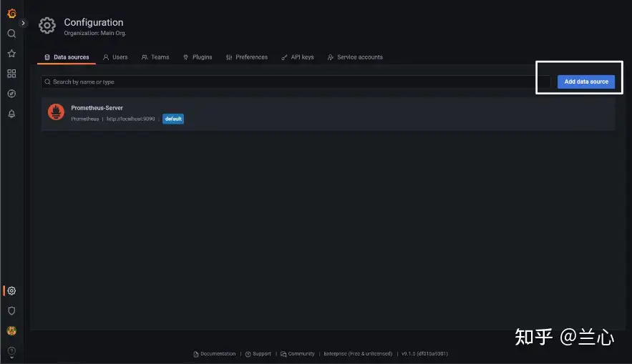Open the user profile avatar
The width and height of the screenshot is (632, 364).
[11, 331]
